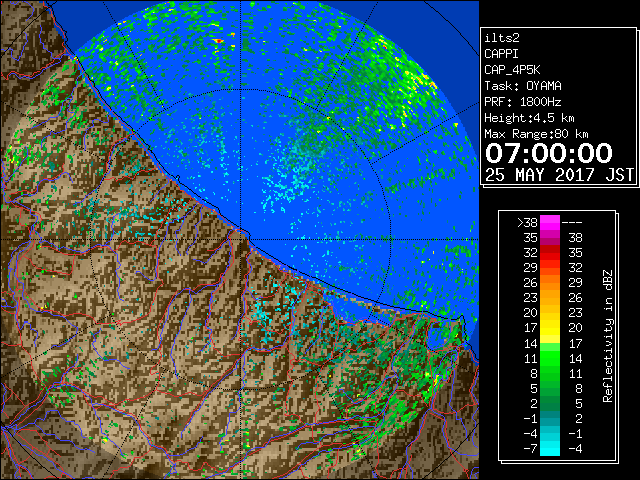
Task: Click the 'Reflectivity in dBZ' axis label
Action: pos(607,336)
